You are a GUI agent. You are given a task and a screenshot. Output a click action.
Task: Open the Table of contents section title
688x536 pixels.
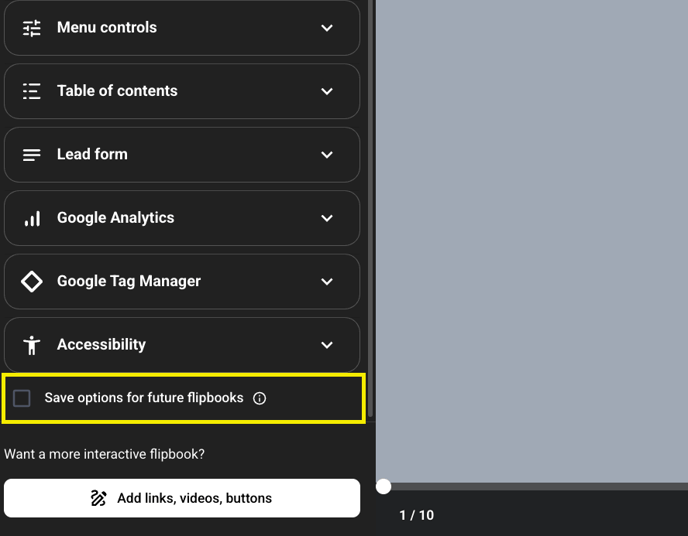[117, 91]
